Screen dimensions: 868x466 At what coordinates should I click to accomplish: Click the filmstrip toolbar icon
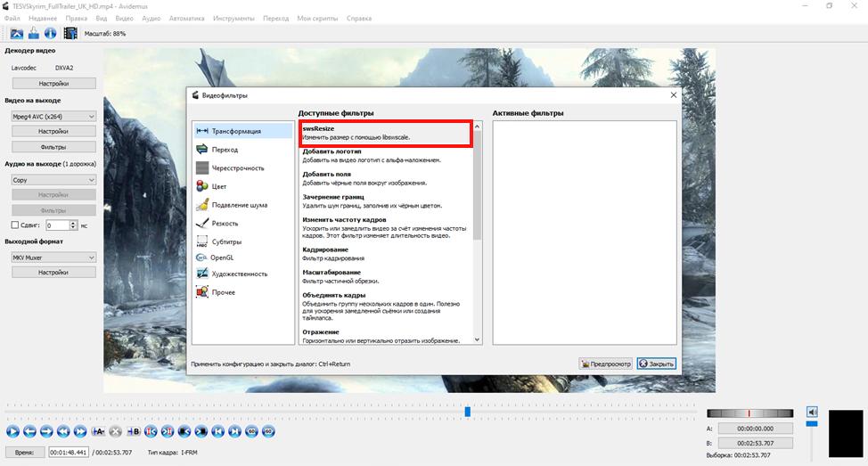pos(70,34)
